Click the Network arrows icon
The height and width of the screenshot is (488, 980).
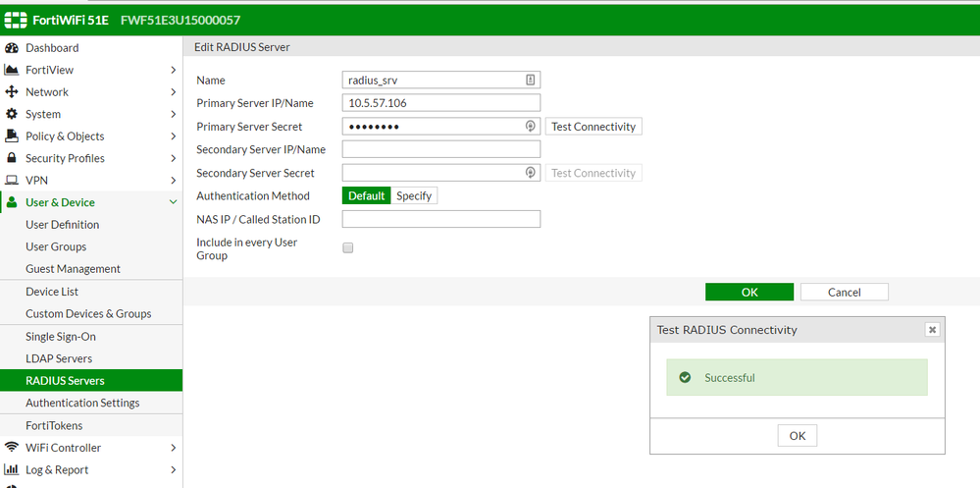11,92
